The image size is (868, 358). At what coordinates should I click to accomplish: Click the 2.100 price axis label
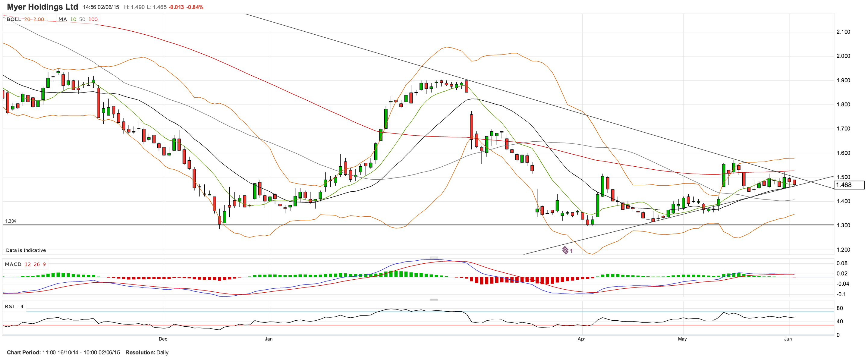click(843, 32)
